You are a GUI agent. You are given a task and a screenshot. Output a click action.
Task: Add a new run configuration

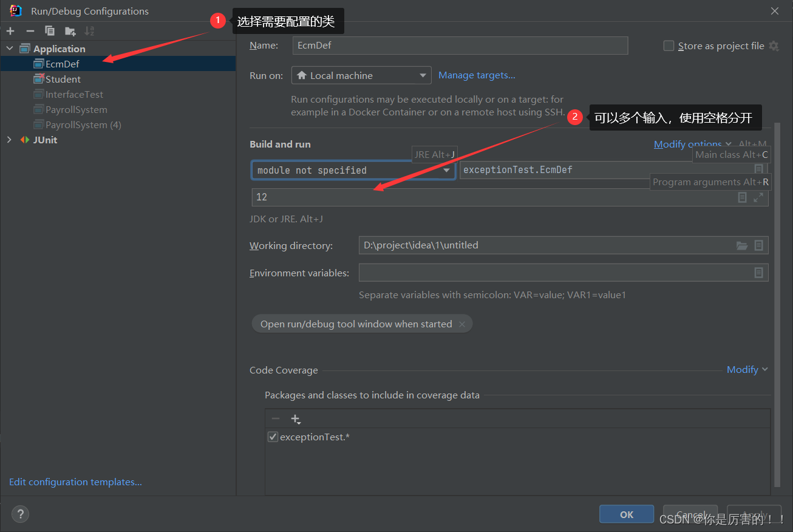pos(10,30)
